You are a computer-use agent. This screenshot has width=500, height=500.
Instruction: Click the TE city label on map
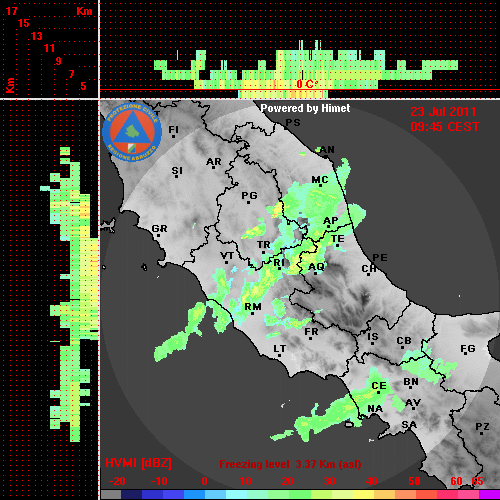coord(338,239)
